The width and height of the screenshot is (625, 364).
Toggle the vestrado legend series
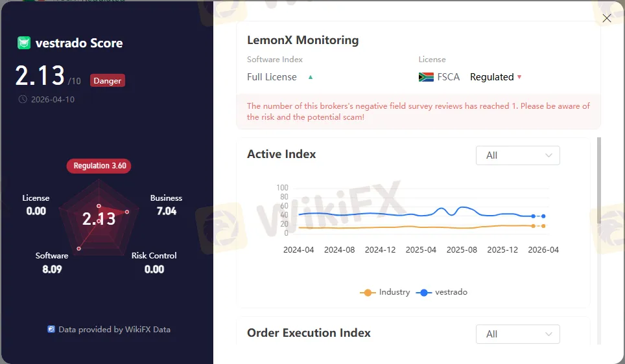pos(444,292)
